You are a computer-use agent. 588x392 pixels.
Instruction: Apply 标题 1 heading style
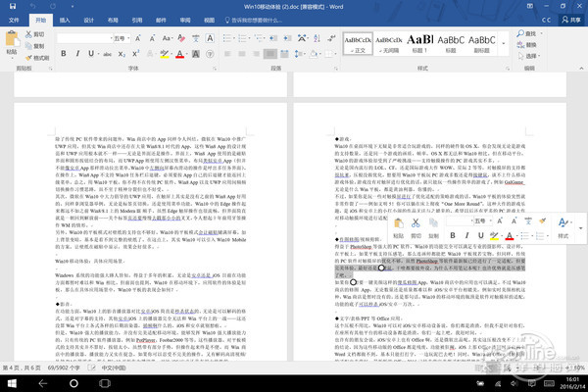[419, 43]
